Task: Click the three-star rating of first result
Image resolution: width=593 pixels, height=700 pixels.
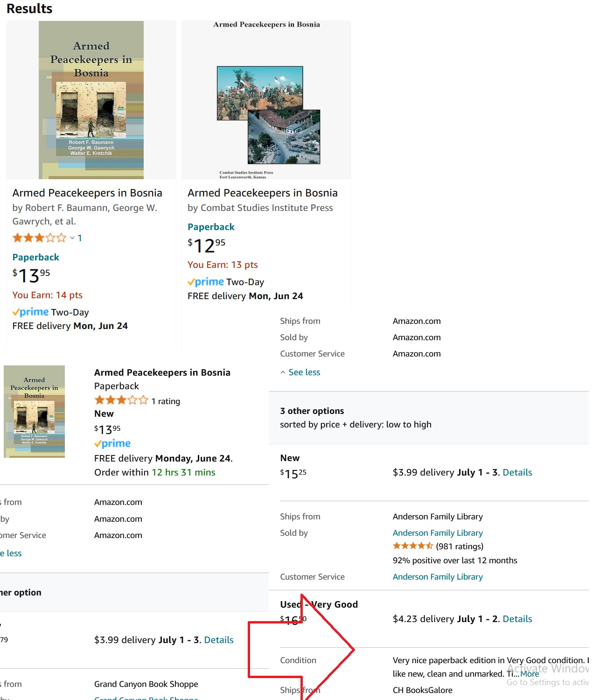Action: (x=39, y=238)
